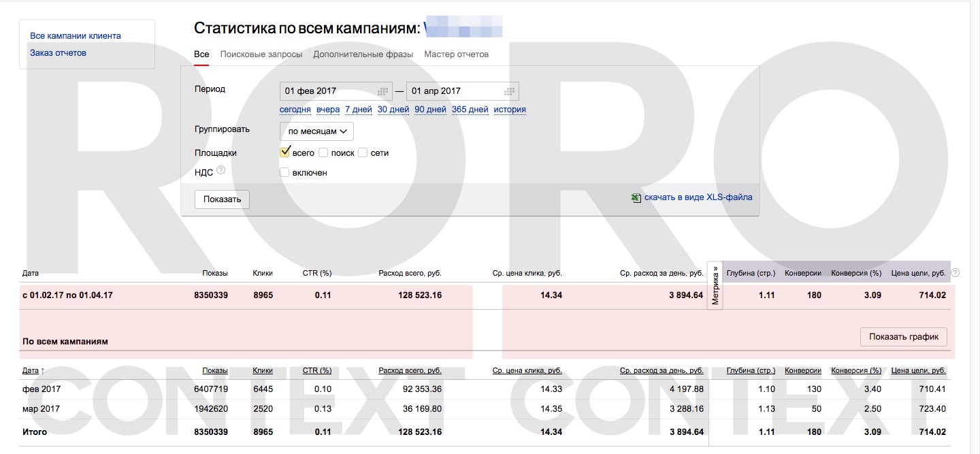980x454 pixels.
Task: Sort lower table by Цена цели column
Action: (x=919, y=371)
